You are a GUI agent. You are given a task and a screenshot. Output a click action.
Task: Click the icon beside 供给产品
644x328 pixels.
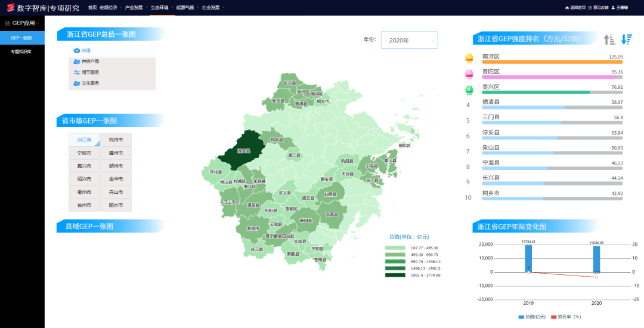click(76, 61)
